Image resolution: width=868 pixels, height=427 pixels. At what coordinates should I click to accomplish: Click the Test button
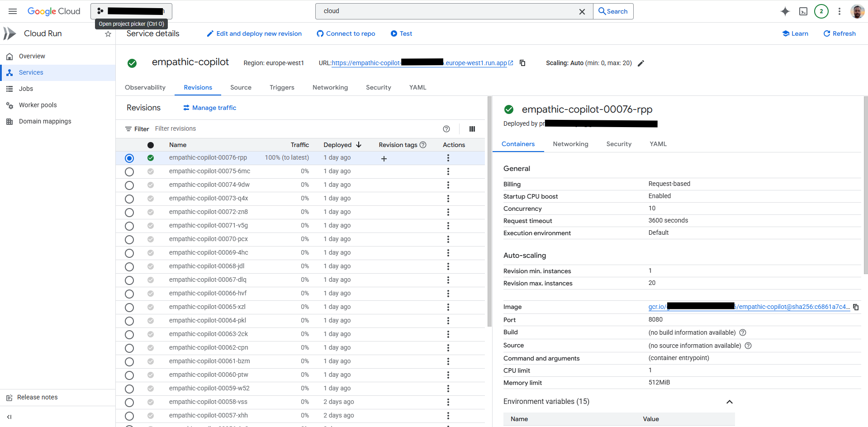[x=401, y=33]
